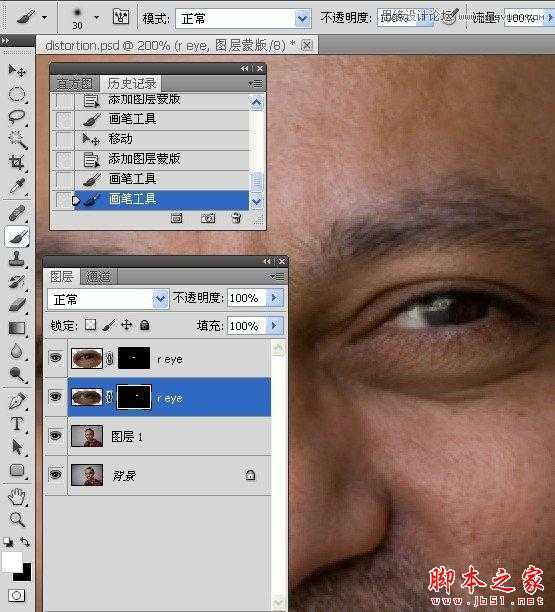Select the Type tool
555x612 pixels.
coord(17,424)
